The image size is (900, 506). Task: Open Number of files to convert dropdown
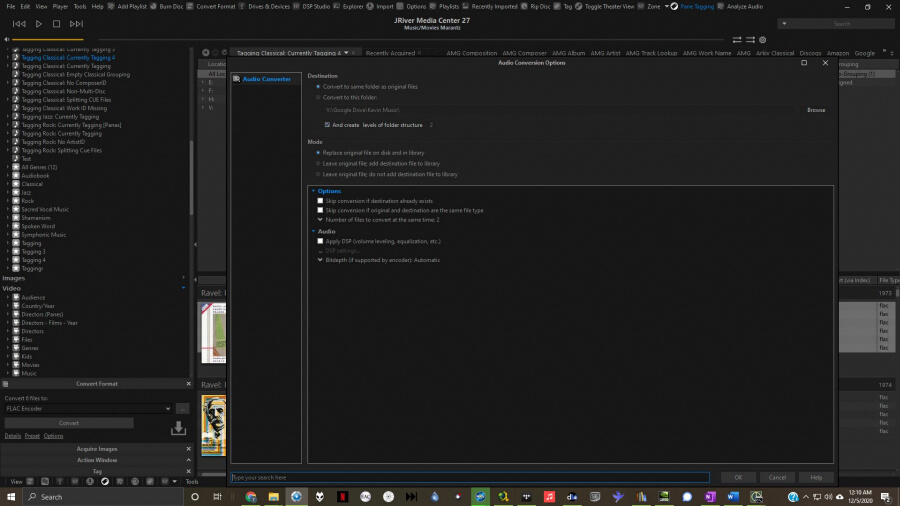coord(320,220)
